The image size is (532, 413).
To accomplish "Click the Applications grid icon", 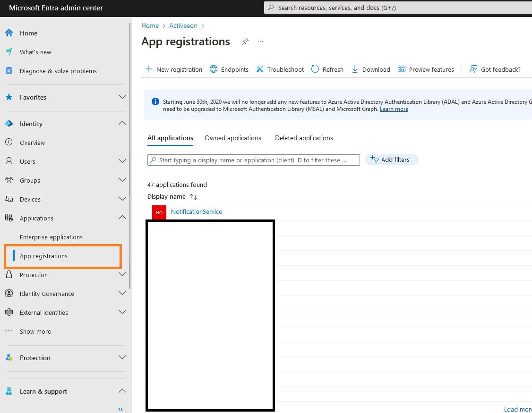I will 9,218.
